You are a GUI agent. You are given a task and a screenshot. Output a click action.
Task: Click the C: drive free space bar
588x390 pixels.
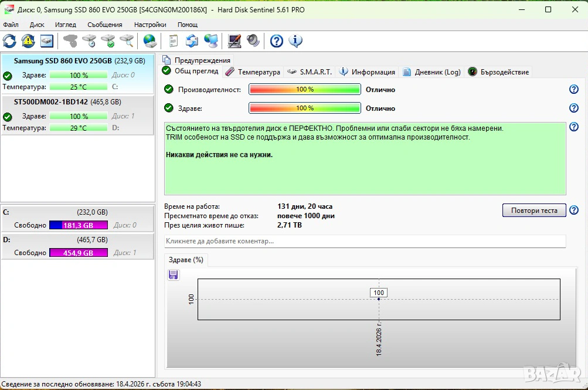(x=79, y=225)
